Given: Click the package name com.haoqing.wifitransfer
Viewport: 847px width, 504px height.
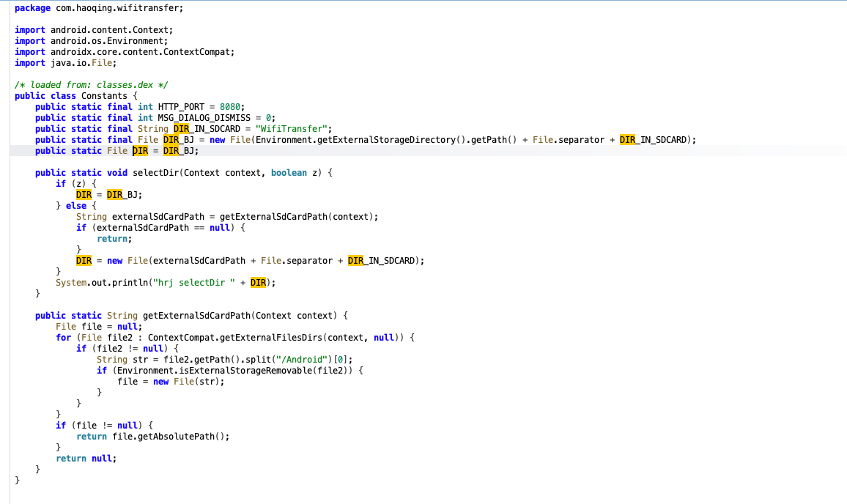Looking at the screenshot, I should 119,8.
